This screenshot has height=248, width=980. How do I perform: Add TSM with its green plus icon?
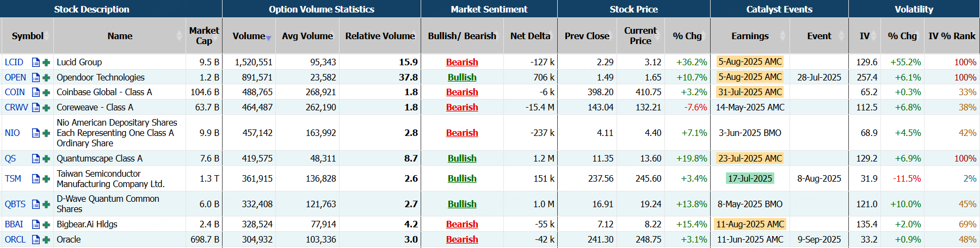click(46, 179)
